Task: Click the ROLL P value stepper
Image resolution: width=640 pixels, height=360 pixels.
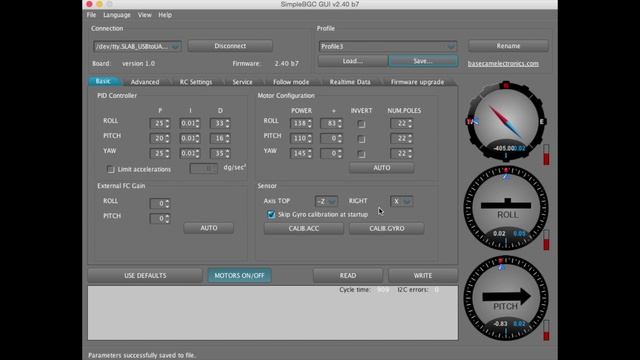Action: [160, 123]
